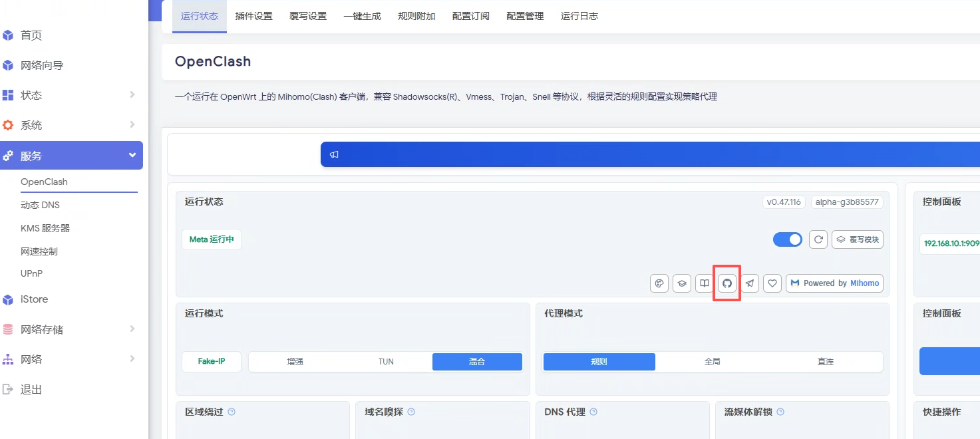Click the help icon beside 域名嗅探
The image size is (980, 439).
point(411,412)
